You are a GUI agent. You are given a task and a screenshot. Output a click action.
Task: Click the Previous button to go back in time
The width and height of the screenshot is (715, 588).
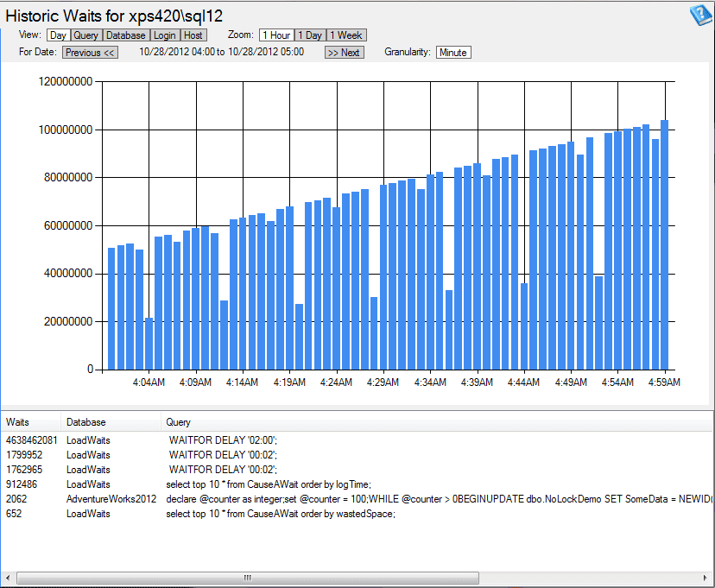pyautogui.click(x=90, y=52)
